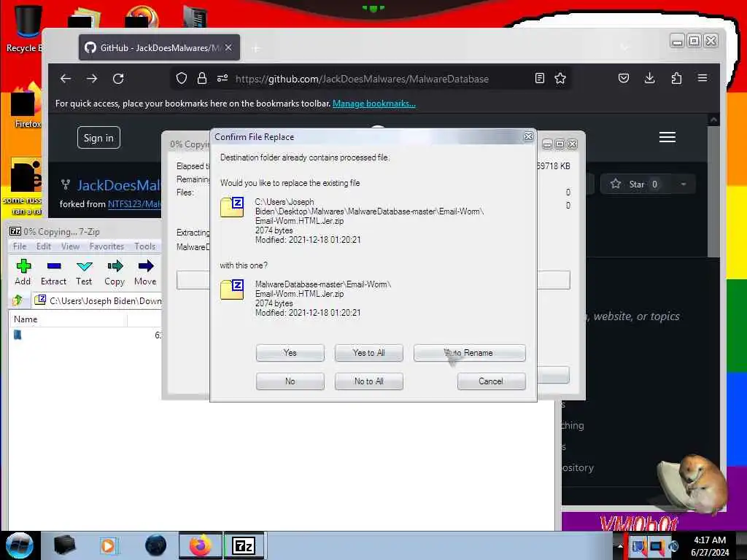747x560 pixels.
Task: Click the 7-Zip Add toolbar icon
Action: (23, 273)
